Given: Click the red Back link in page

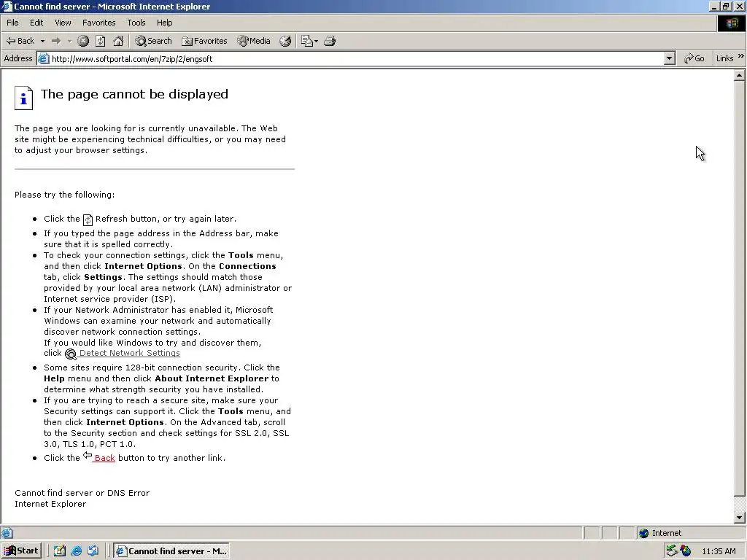Looking at the screenshot, I should click(x=104, y=458).
